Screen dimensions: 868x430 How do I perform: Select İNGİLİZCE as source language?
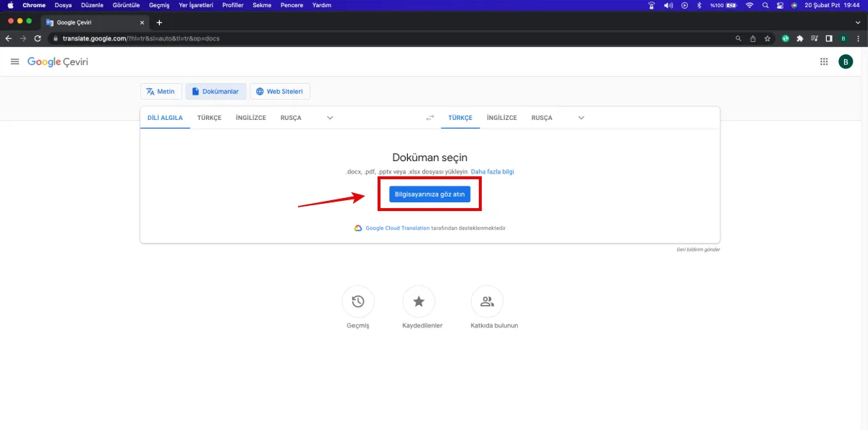[250, 118]
